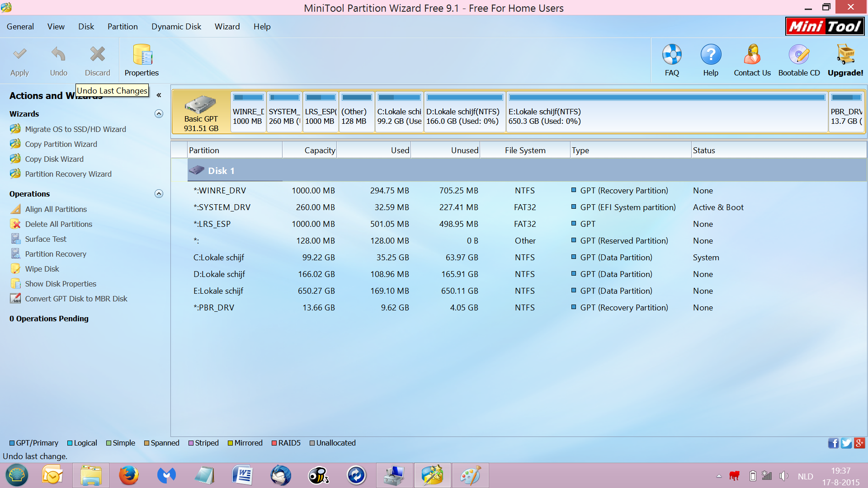The image size is (868, 488).
Task: Sort by the File System column header
Action: pyautogui.click(x=525, y=150)
